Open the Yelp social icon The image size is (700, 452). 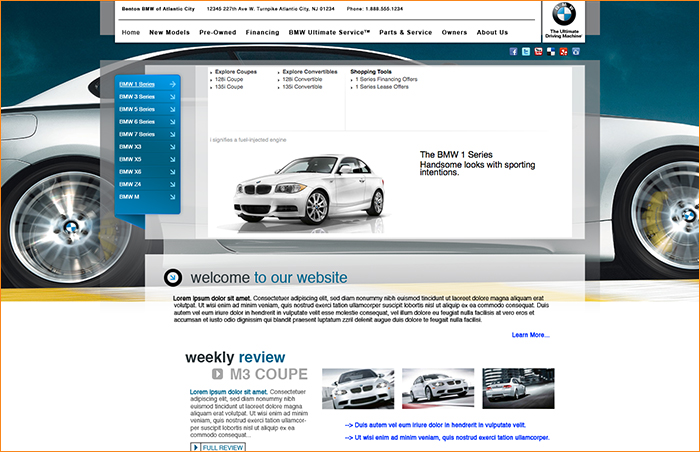click(x=563, y=52)
